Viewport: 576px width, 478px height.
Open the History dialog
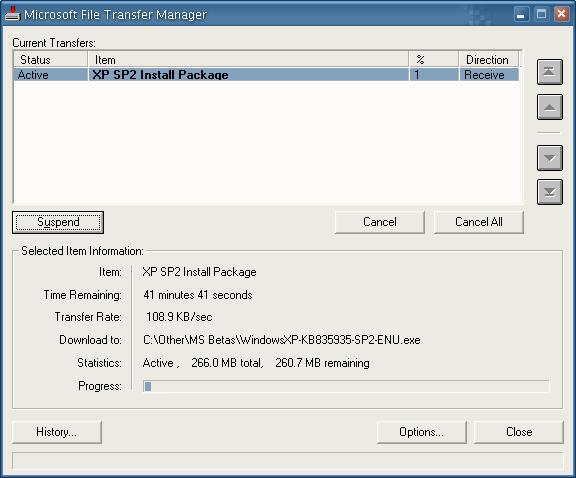point(57,432)
